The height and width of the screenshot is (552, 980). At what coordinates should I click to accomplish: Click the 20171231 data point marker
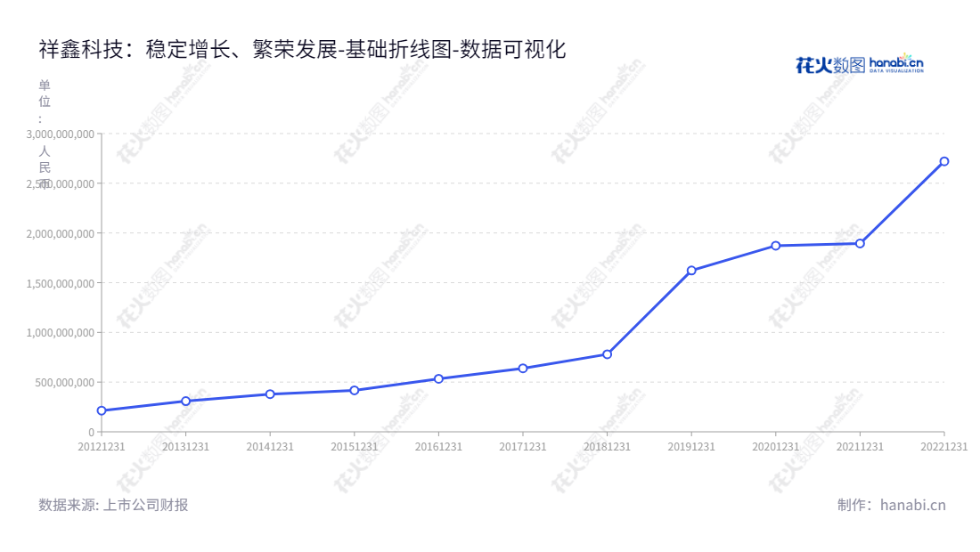click(522, 369)
